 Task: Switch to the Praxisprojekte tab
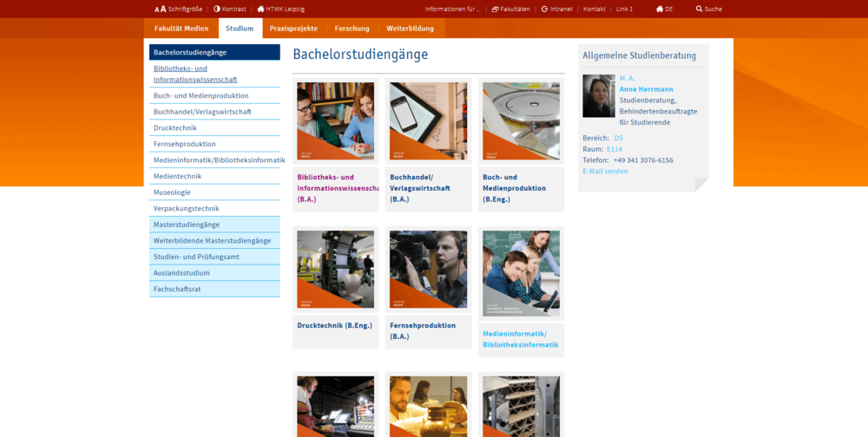pyautogui.click(x=293, y=29)
